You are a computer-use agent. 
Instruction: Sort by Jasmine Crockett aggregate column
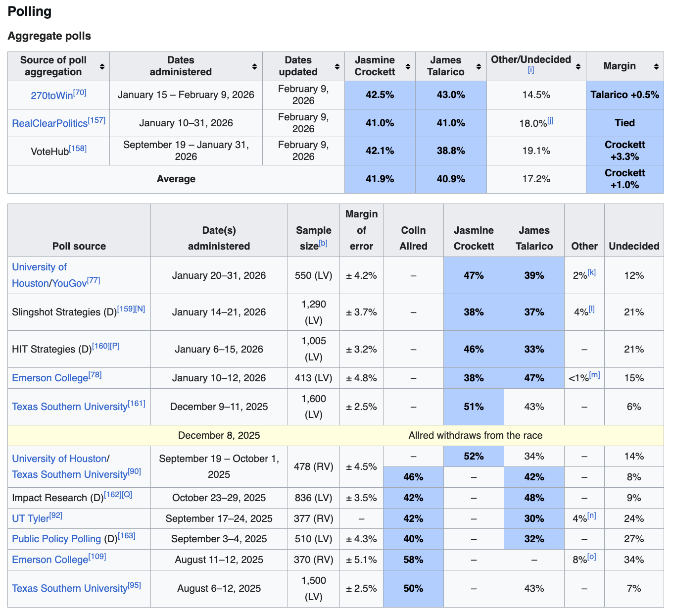pyautogui.click(x=408, y=66)
